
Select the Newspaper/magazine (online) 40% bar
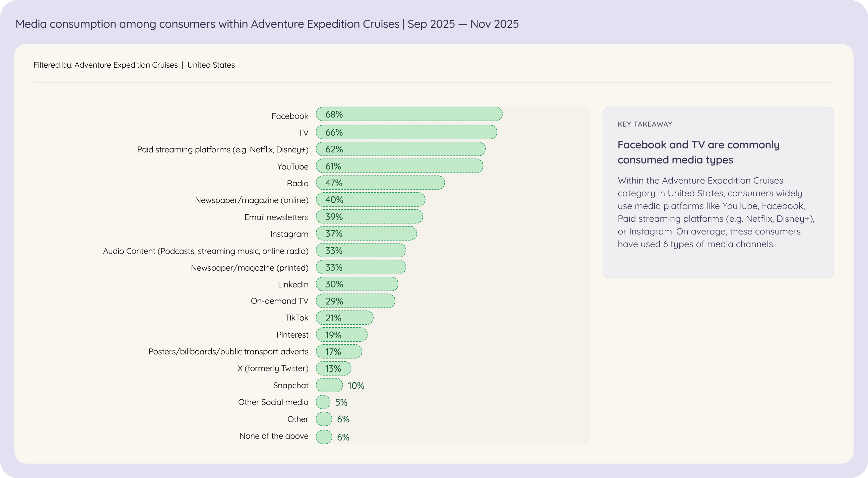tap(370, 200)
